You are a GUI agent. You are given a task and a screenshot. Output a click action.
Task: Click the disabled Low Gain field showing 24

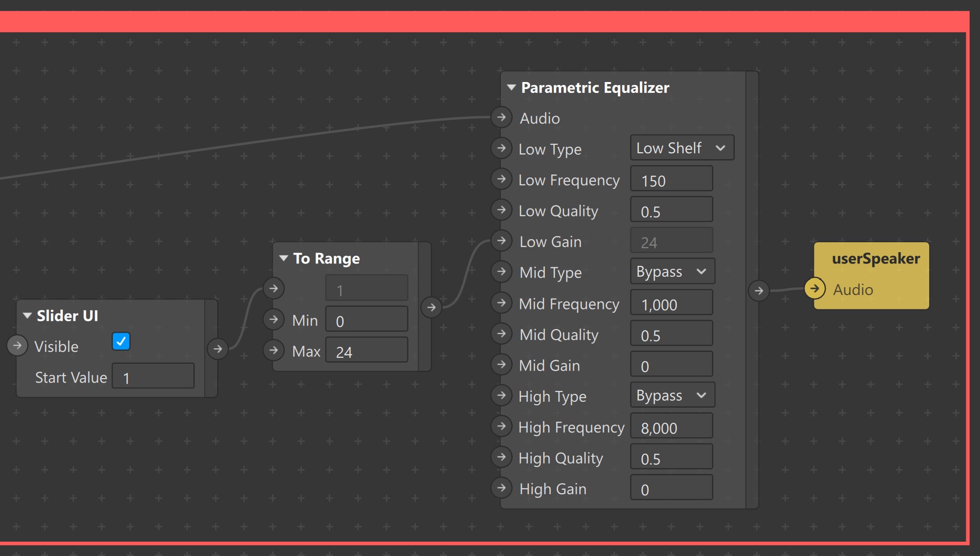click(x=671, y=241)
